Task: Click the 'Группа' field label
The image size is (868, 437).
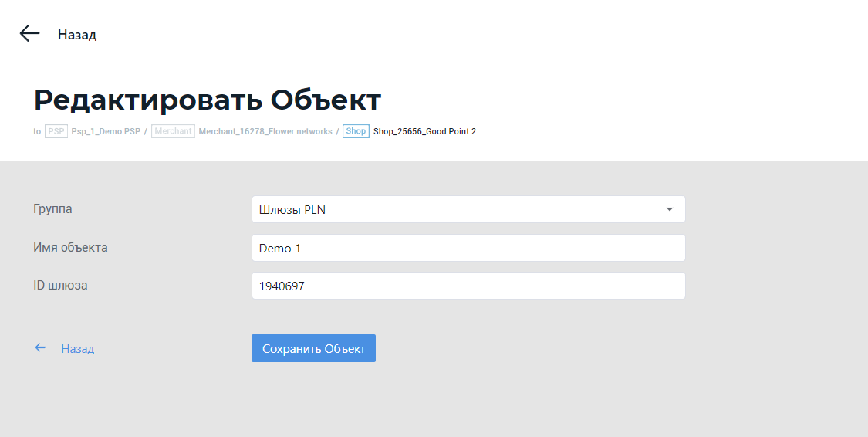Action: pyautogui.click(x=53, y=208)
